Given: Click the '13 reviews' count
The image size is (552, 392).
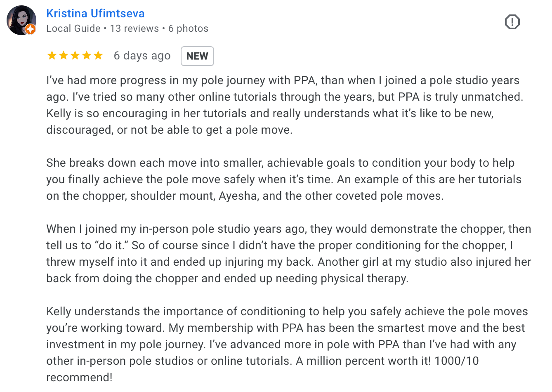Looking at the screenshot, I should (x=134, y=28).
